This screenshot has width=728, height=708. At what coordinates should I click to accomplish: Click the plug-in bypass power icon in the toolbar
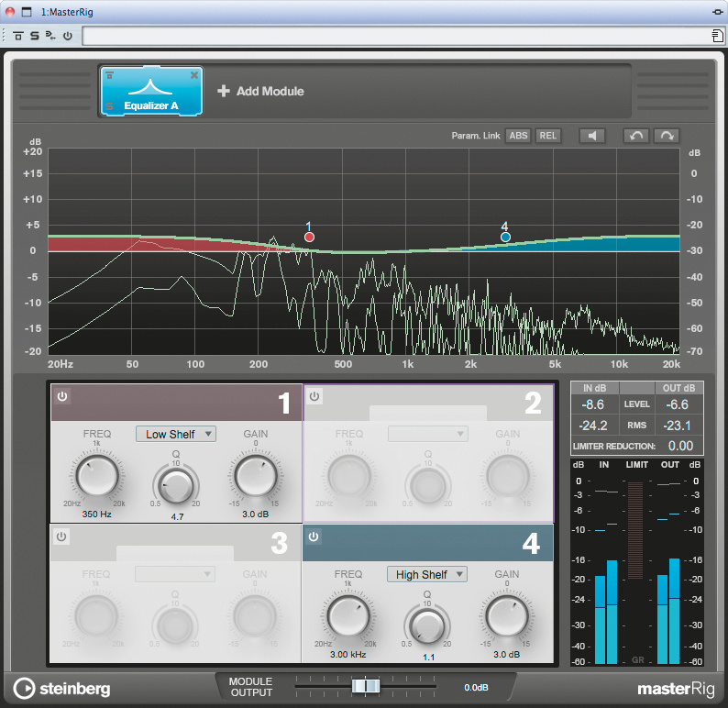[x=67, y=36]
